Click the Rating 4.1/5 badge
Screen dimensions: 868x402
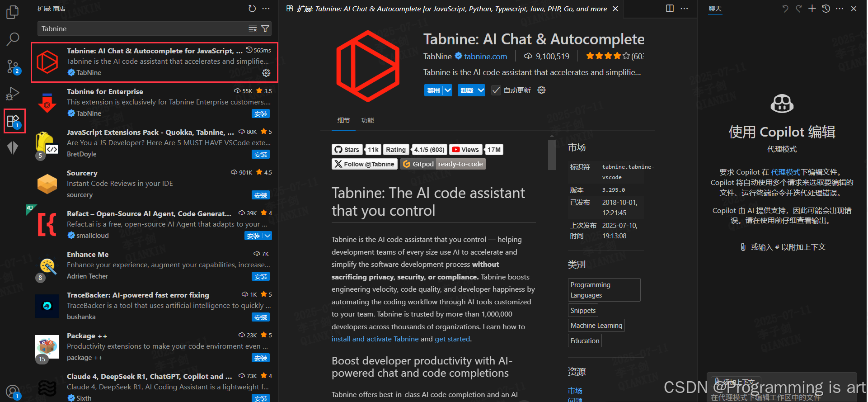415,150
